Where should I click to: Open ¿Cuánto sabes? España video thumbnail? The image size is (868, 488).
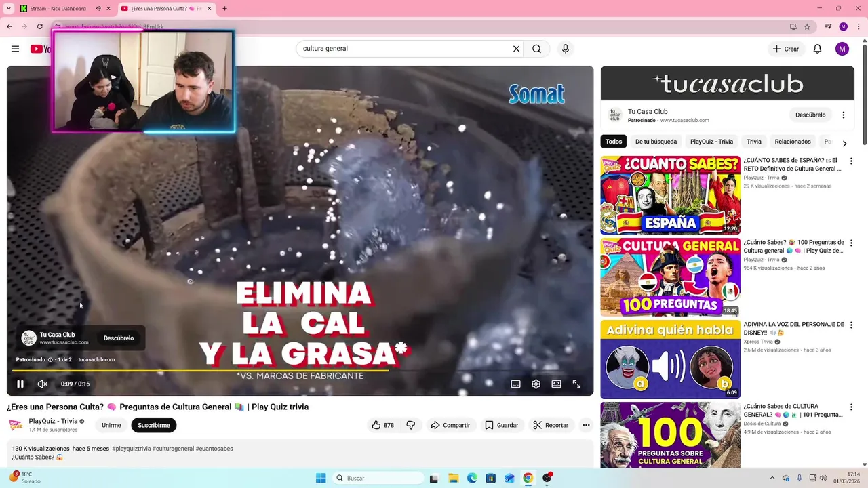click(670, 195)
